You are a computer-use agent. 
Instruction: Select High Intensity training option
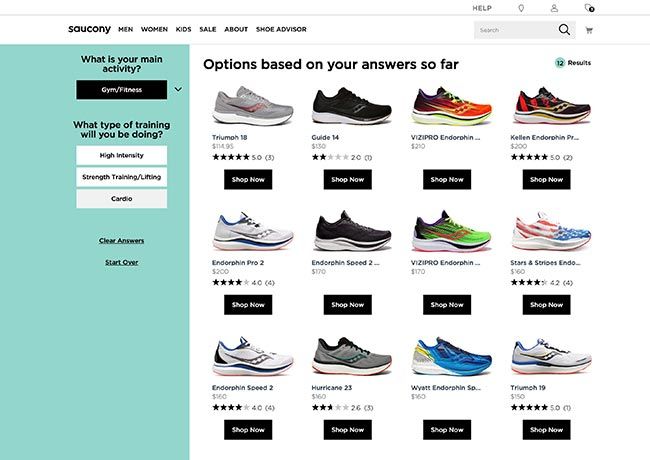[121, 155]
